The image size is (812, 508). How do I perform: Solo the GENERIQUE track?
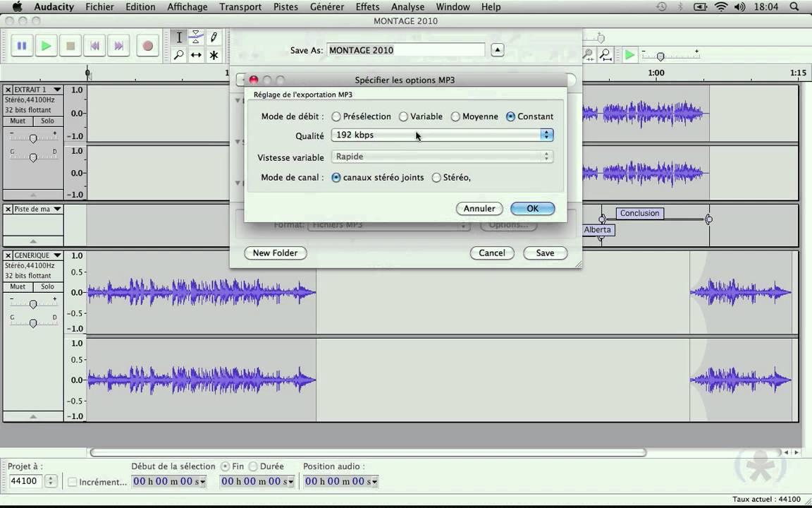tap(48, 286)
